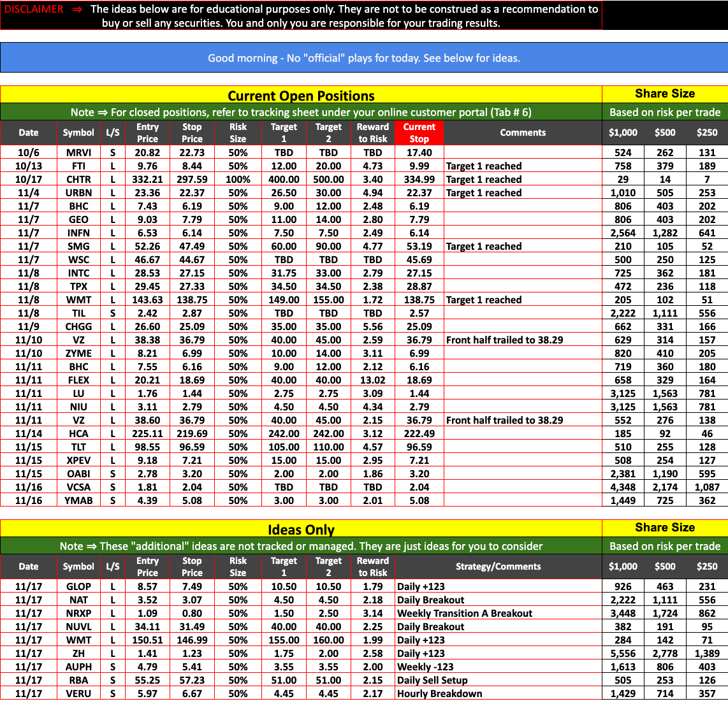Select the DISCLAIMER label in the top banner
Viewport: 728px width, 706px height.
point(34,10)
